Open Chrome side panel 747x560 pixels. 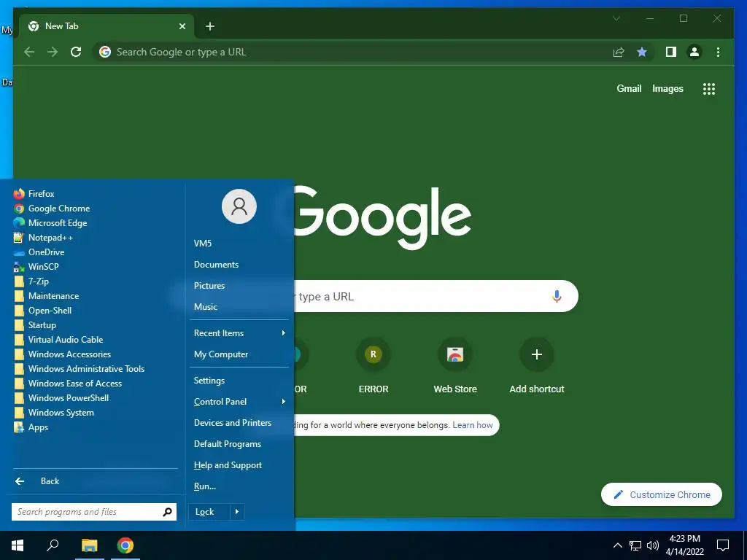tap(671, 52)
